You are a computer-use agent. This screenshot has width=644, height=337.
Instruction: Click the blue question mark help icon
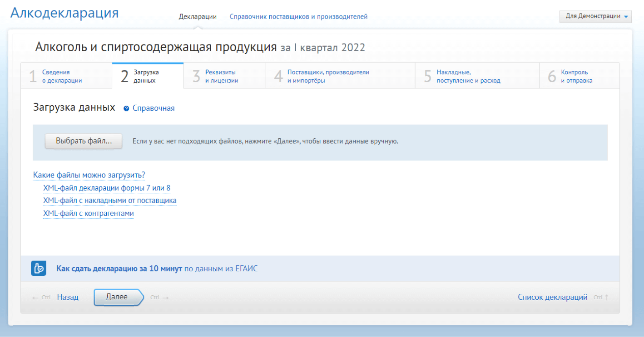click(126, 109)
